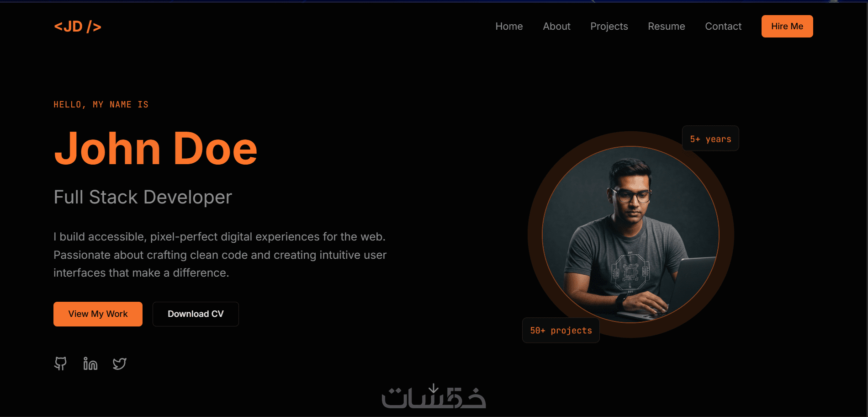Click the <JD /> logo
Screen dimensions: 868x417
pos(78,27)
